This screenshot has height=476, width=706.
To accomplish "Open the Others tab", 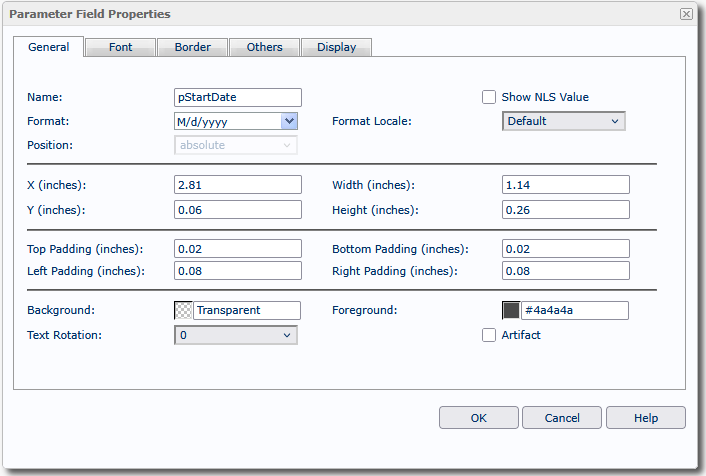I will (x=264, y=47).
